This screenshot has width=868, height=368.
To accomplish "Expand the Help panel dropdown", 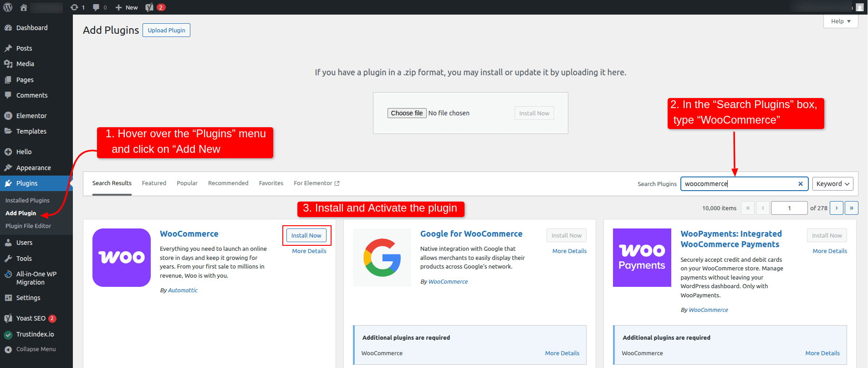I will coord(841,21).
